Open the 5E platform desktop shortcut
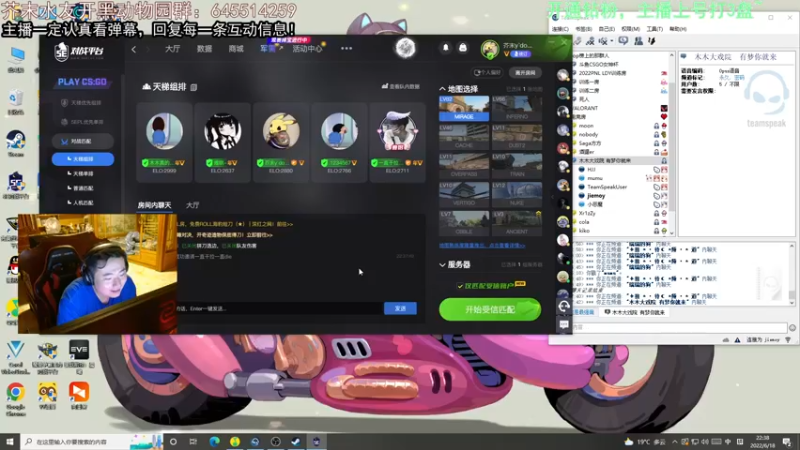 (x=15, y=185)
